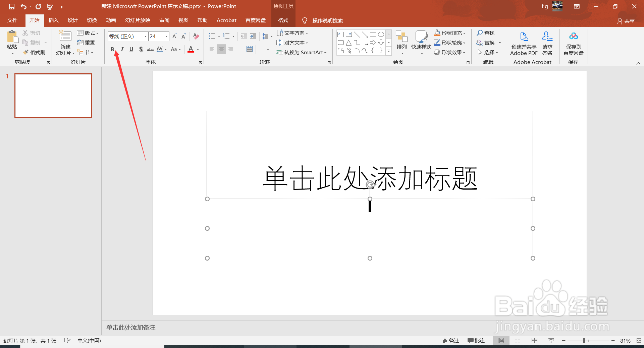Switch to the 插入 (Insert) ribbon tab

click(53, 20)
